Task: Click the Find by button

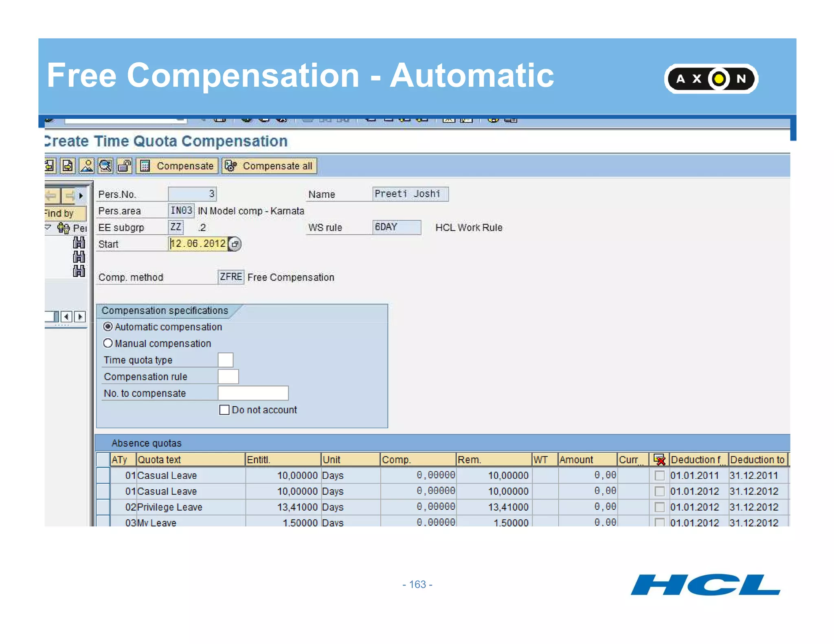Action: 65,213
